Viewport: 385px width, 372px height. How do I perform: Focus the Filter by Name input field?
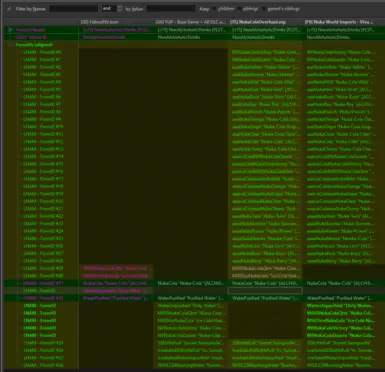73,9
